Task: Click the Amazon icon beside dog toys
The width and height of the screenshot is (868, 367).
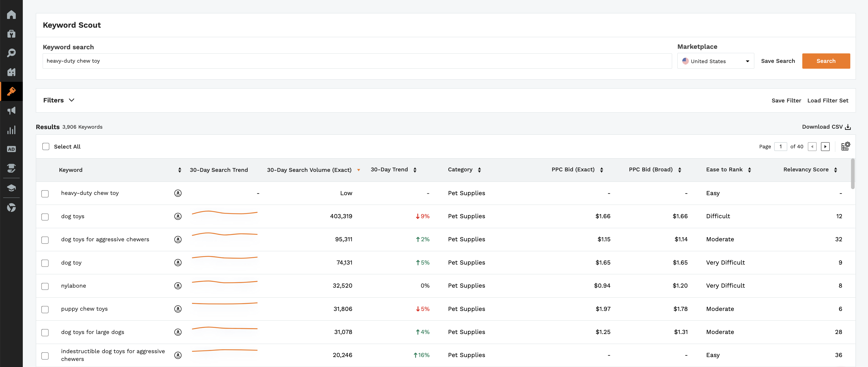Action: point(178,216)
